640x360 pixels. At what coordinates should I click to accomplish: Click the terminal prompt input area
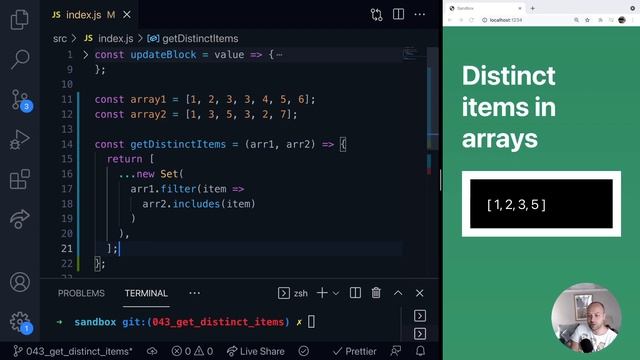click(311, 322)
